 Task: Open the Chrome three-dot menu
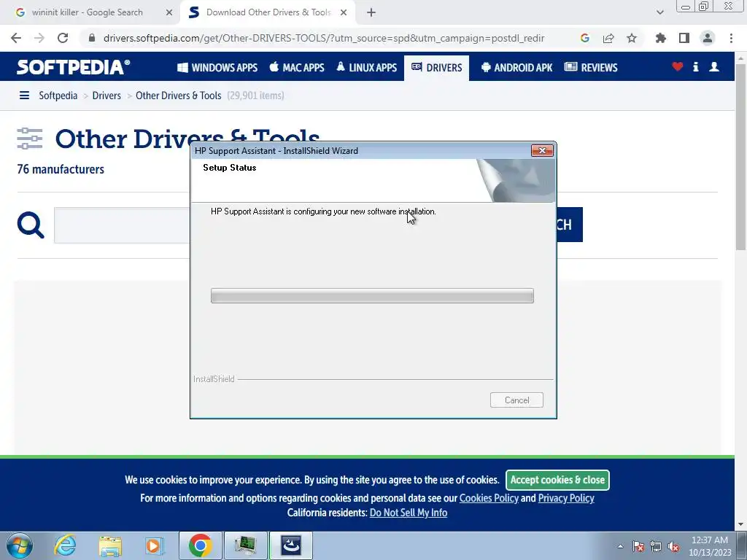731,38
